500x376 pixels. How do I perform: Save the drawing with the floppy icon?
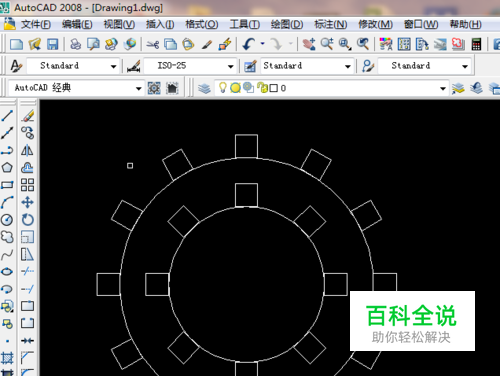52,44
